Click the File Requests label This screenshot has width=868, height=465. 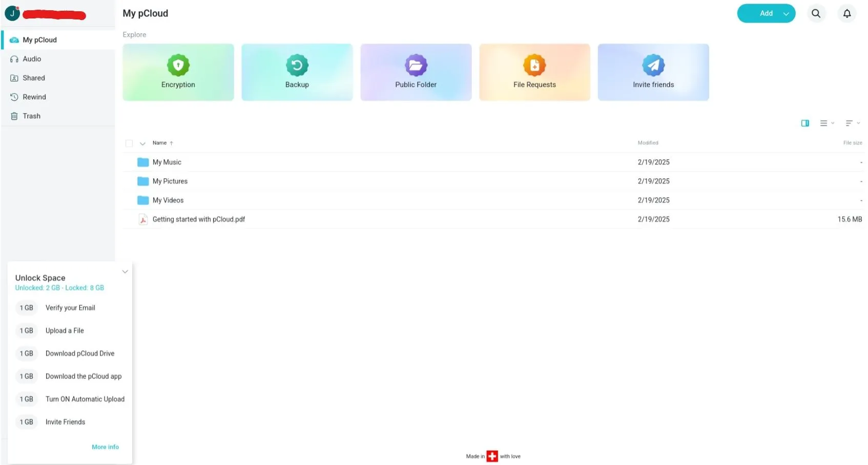(534, 84)
